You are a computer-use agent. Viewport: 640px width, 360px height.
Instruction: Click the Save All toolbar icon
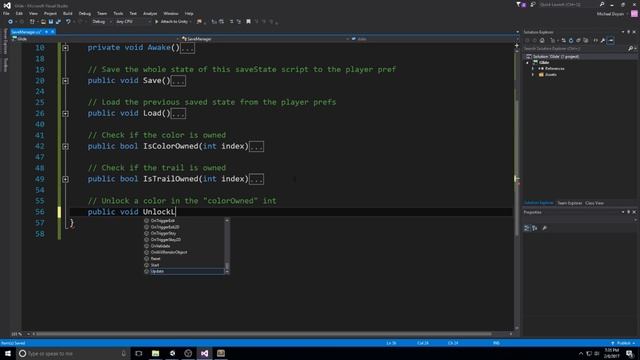[x=58, y=22]
